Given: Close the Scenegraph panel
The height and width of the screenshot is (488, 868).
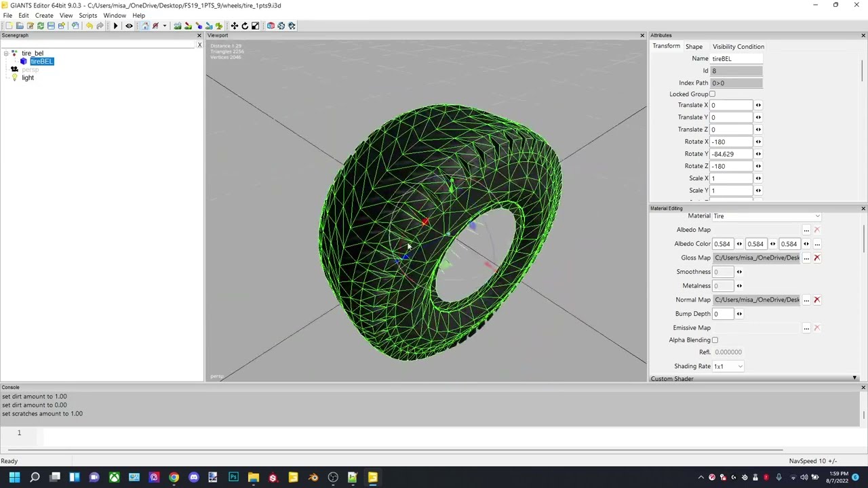Looking at the screenshot, I should pos(199,35).
